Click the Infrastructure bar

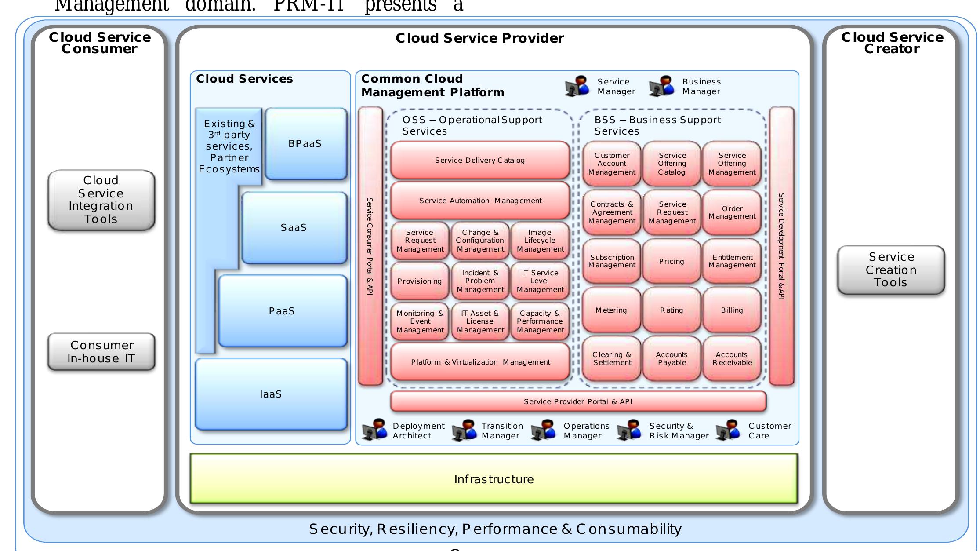[x=494, y=479]
